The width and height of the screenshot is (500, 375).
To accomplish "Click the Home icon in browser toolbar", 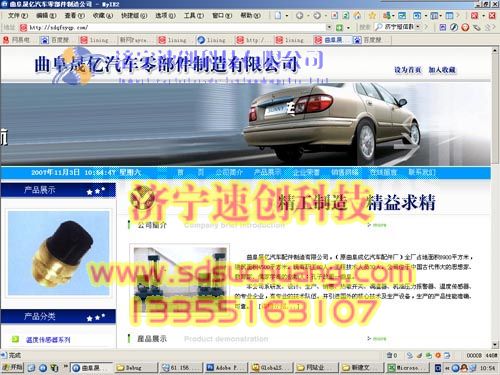I will [x=357, y=16].
